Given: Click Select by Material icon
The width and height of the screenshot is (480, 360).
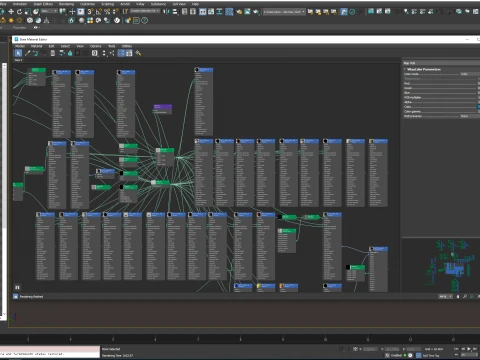Looking at the screenshot, I should tap(138, 53).
